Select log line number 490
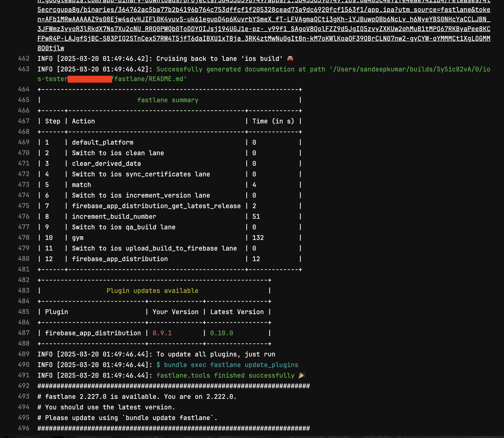The height and width of the screenshot is (438, 504). 24,365
